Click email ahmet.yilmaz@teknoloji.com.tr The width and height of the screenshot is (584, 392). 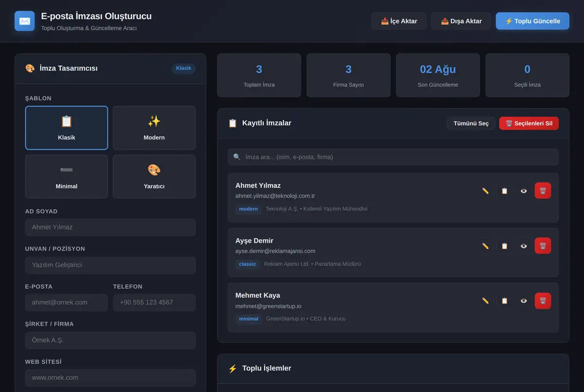[275, 196]
